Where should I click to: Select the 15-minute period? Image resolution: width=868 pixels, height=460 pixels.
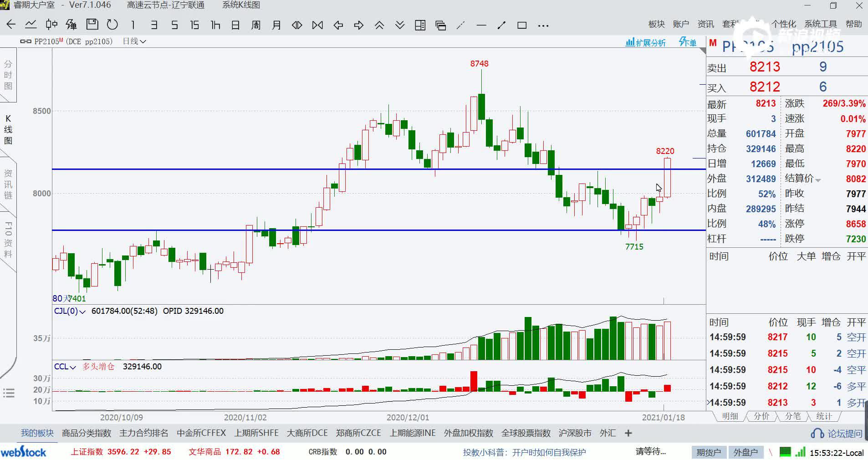194,25
